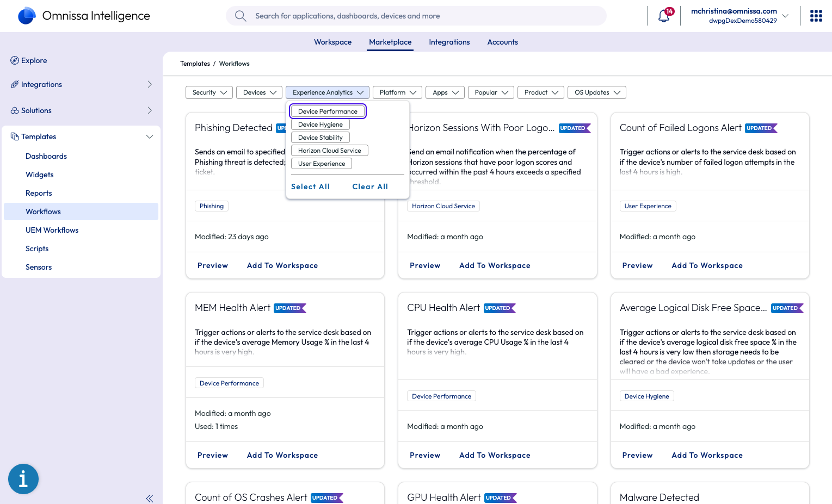Click the search input field

click(x=416, y=16)
